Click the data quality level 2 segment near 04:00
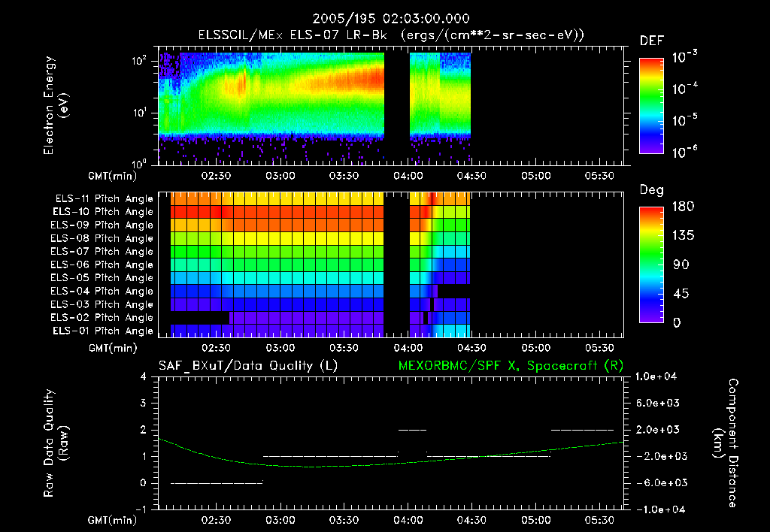770x532 pixels. click(413, 430)
